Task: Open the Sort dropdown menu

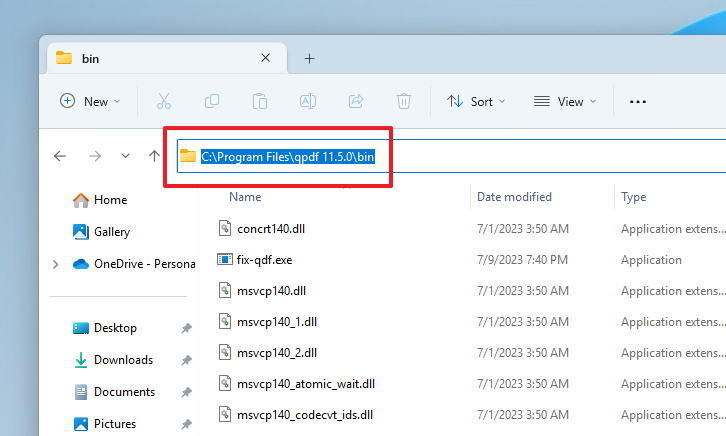Action: pos(476,101)
